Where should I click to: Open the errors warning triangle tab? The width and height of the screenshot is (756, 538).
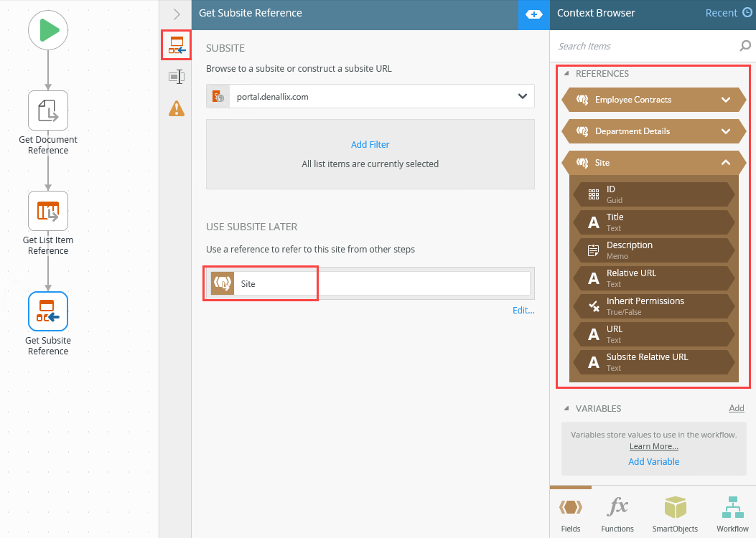(x=176, y=108)
